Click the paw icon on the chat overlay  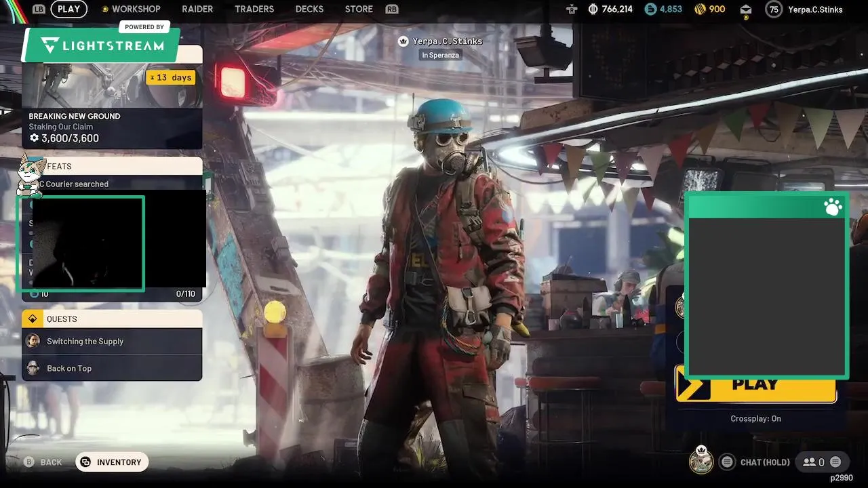coord(833,207)
